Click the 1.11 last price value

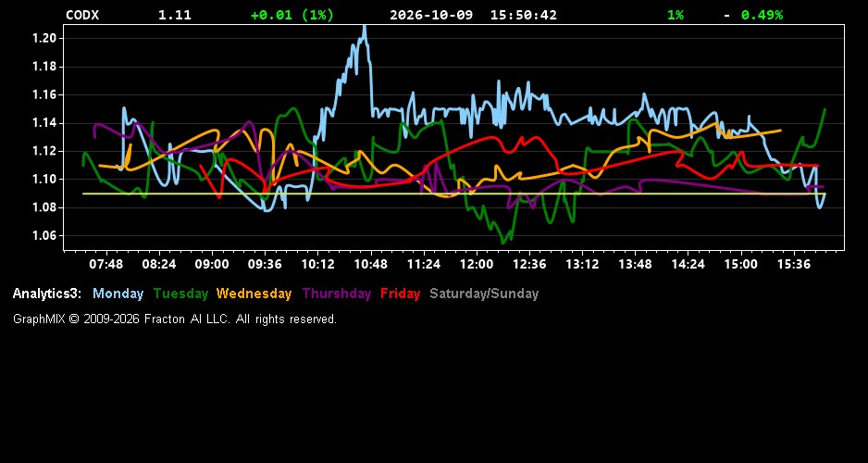pyautogui.click(x=175, y=15)
